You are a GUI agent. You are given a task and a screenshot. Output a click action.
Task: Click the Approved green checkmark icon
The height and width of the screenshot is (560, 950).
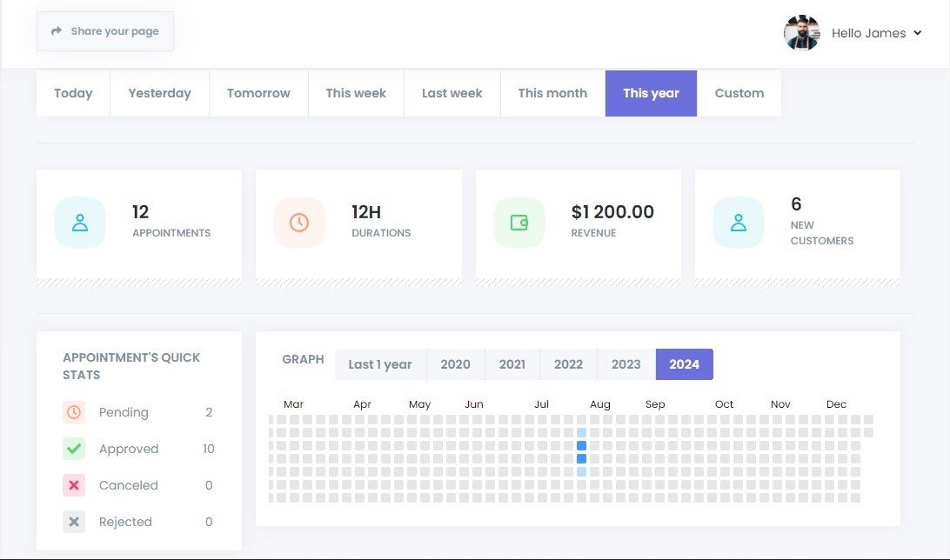tap(74, 449)
